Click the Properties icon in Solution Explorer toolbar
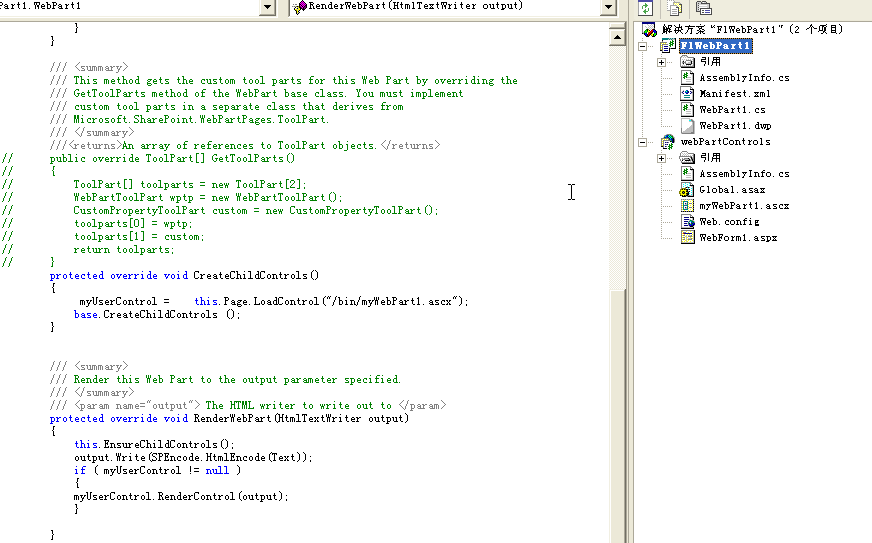This screenshot has height=543, width=872. (704, 8)
